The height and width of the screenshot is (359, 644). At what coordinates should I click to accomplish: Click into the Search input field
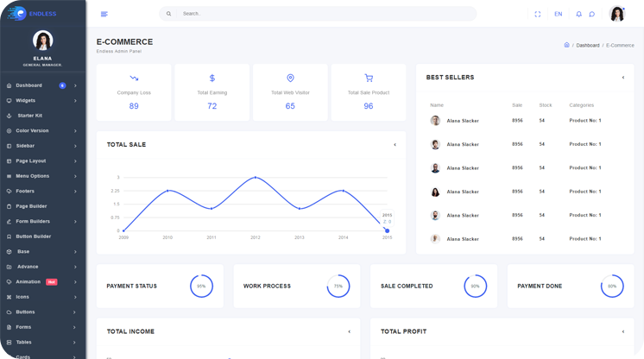pos(319,14)
